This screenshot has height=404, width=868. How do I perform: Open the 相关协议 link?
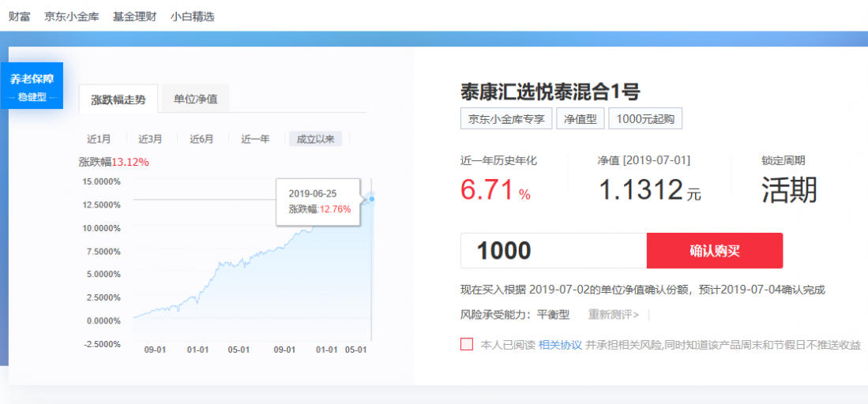[560, 346]
